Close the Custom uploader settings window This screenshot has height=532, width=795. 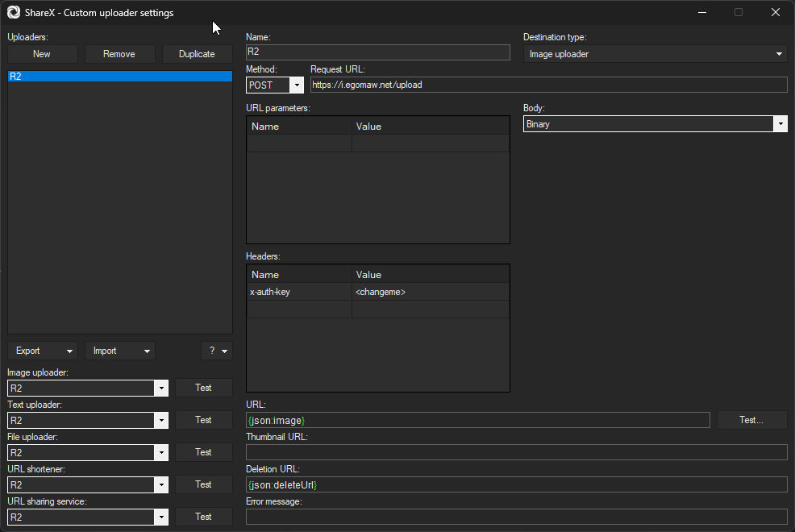pos(776,12)
